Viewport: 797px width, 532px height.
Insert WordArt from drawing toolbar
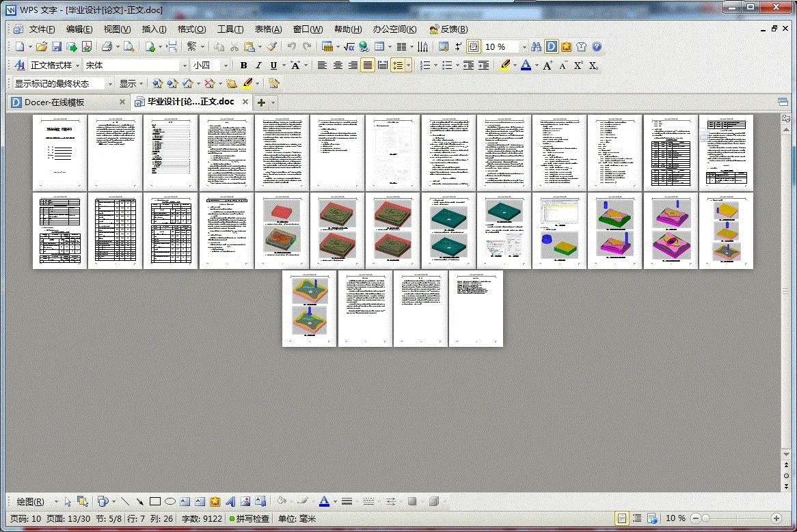(230, 501)
